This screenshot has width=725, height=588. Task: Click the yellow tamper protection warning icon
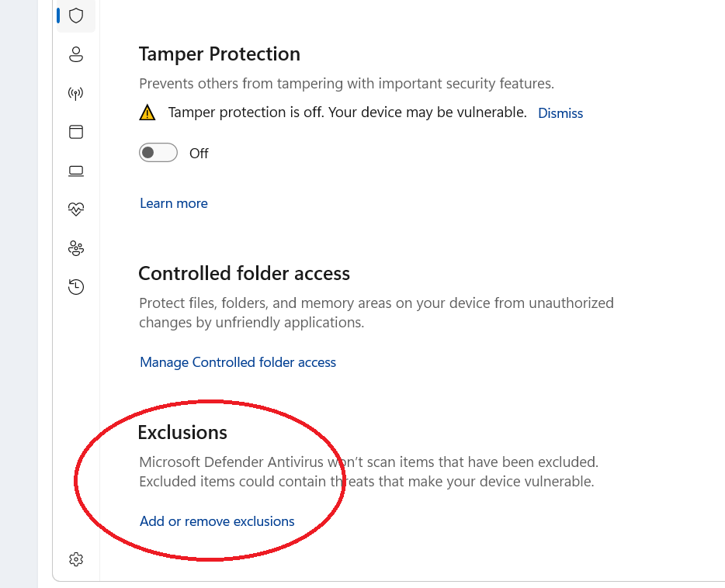point(147,113)
